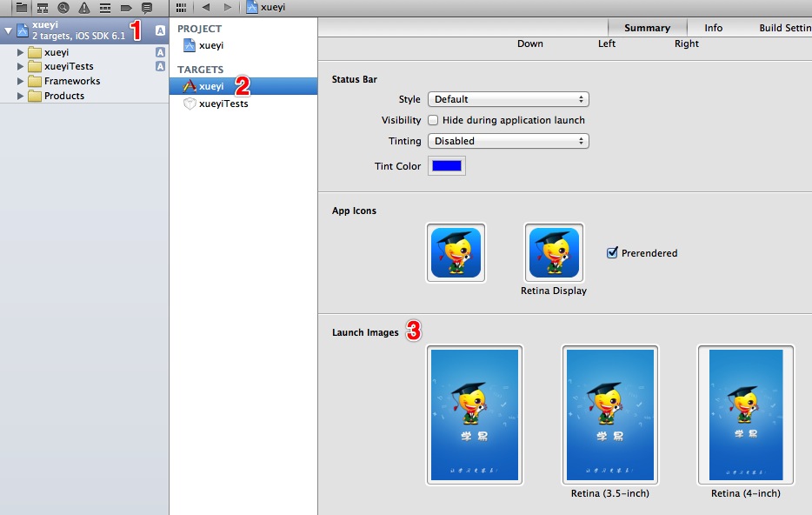Click the standard app icon well
The image size is (812, 515).
[456, 253]
